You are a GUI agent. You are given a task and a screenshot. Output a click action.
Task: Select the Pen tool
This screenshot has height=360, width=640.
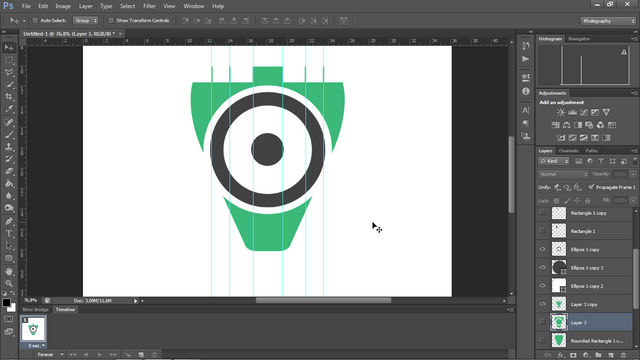(9, 221)
